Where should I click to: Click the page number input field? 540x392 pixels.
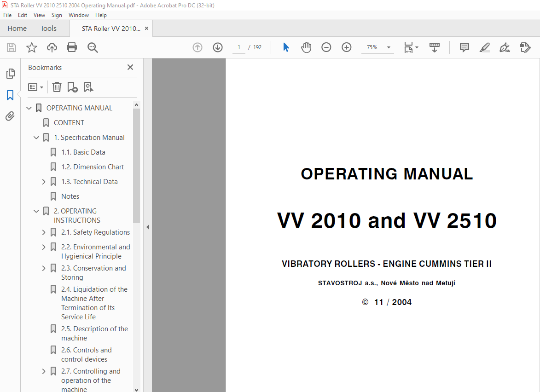click(238, 47)
